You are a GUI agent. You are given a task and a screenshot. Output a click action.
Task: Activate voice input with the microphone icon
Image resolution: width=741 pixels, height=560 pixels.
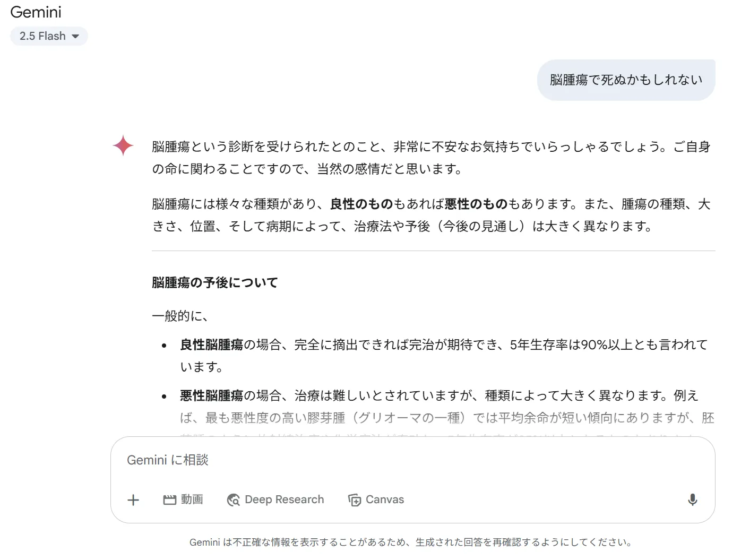coord(692,499)
